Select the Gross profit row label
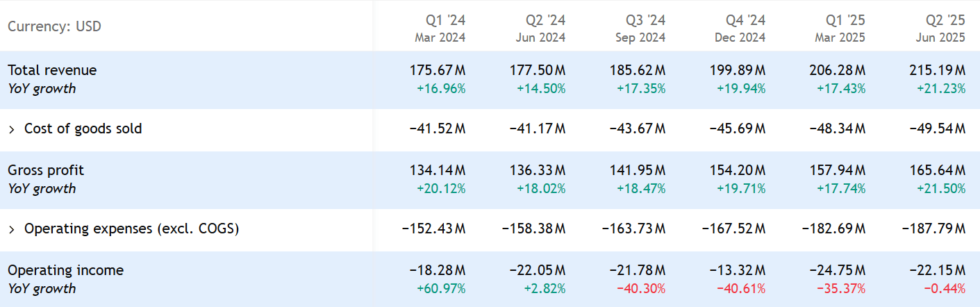980x307 pixels. click(x=45, y=170)
